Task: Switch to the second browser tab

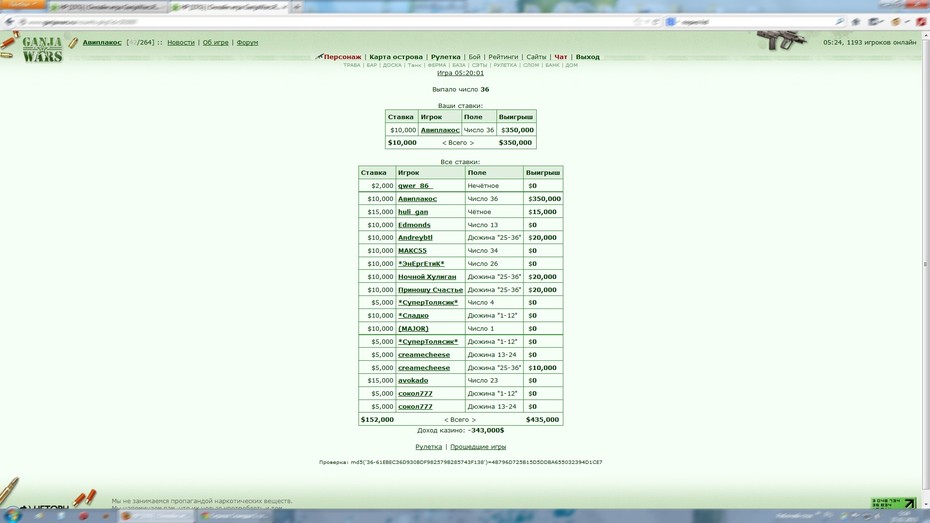Action: pos(228,7)
